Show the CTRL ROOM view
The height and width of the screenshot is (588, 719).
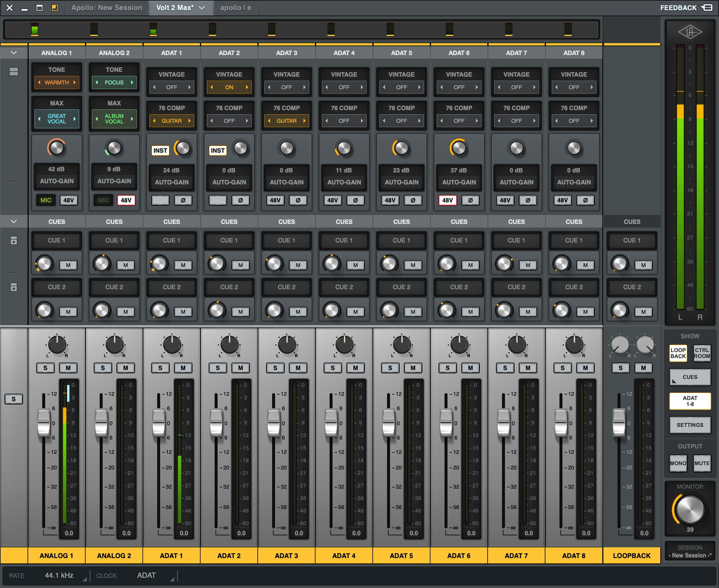[702, 353]
